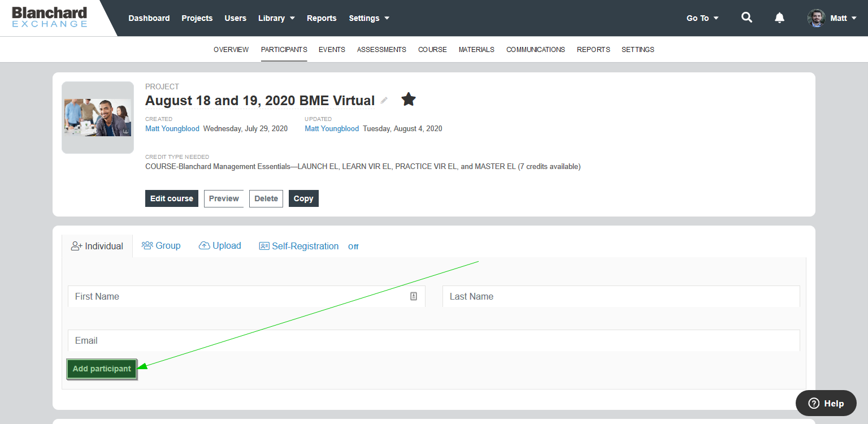The width and height of the screenshot is (868, 424).
Task: Click the Delete button
Action: [266, 198]
